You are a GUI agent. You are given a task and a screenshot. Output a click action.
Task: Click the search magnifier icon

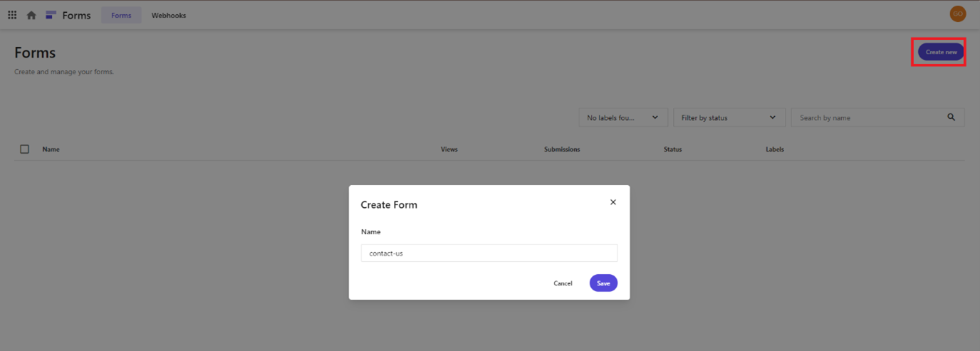951,117
